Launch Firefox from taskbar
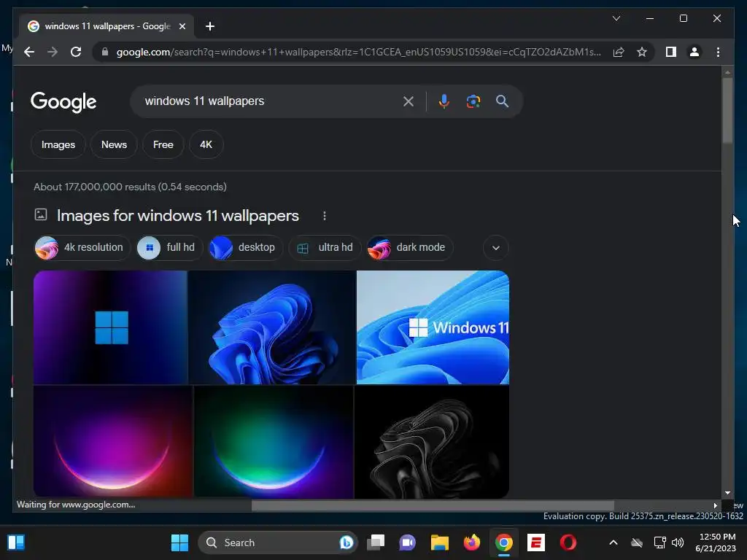This screenshot has height=560, width=747. (x=472, y=542)
